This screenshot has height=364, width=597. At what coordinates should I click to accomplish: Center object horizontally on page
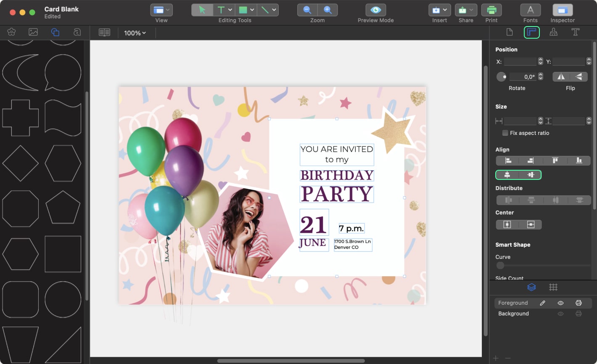[507, 225]
